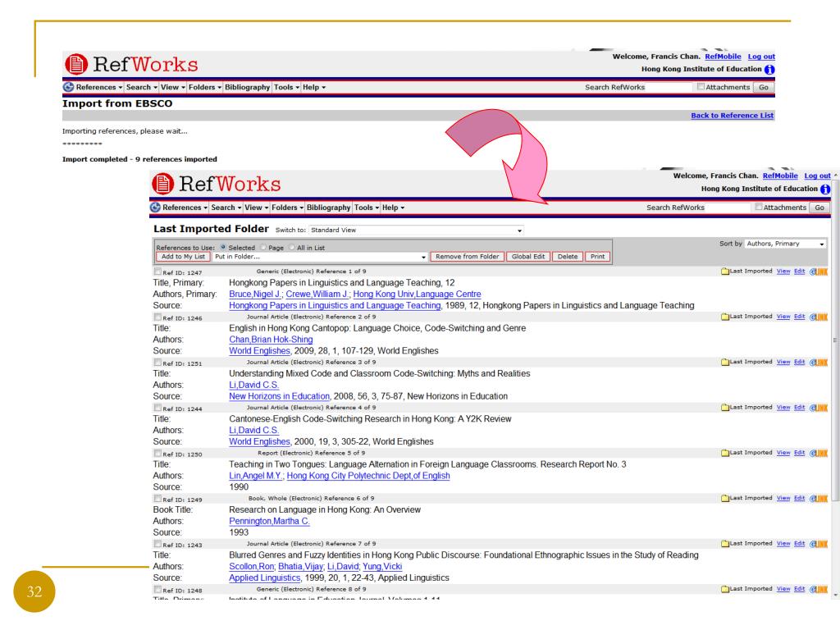Viewport: 840px width, 630px height.
Task: Click the Go button in the front window
Action: (819, 208)
